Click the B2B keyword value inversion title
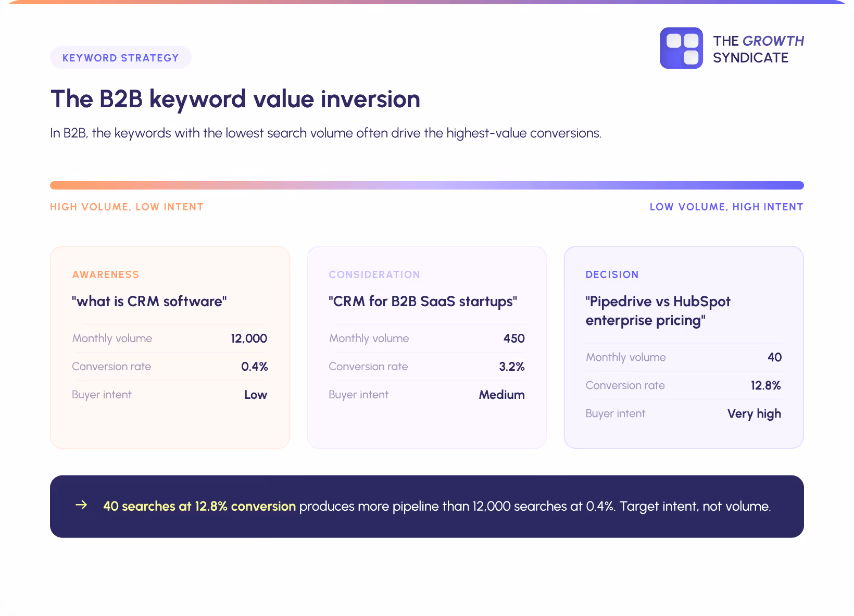Screen dimensions: 854x616 tap(235, 99)
